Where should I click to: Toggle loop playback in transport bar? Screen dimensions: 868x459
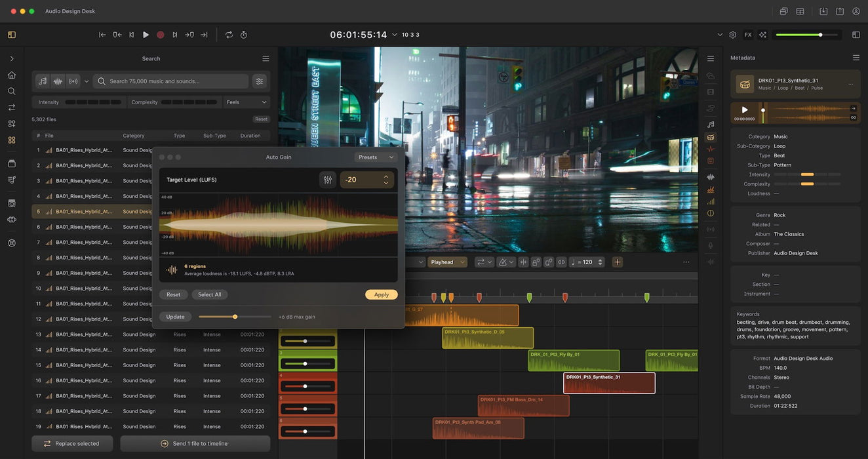229,35
